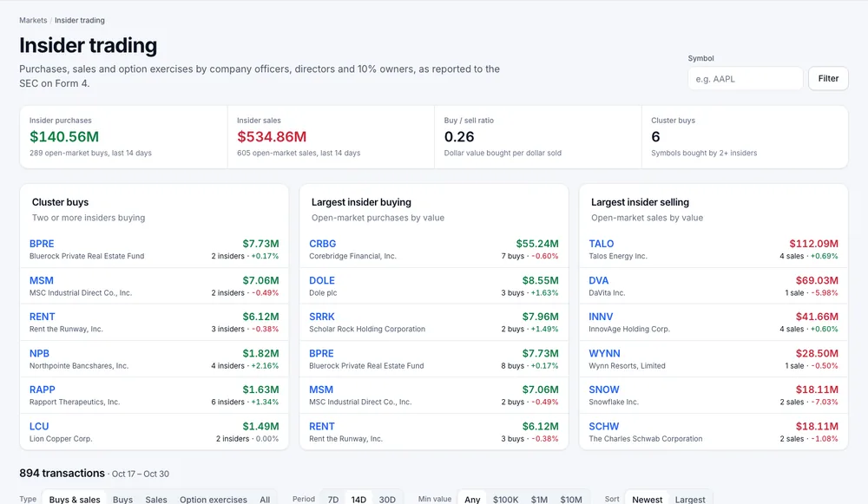The height and width of the screenshot is (504, 868).
Task: Open NPB ticker link
Action: pyautogui.click(x=39, y=353)
